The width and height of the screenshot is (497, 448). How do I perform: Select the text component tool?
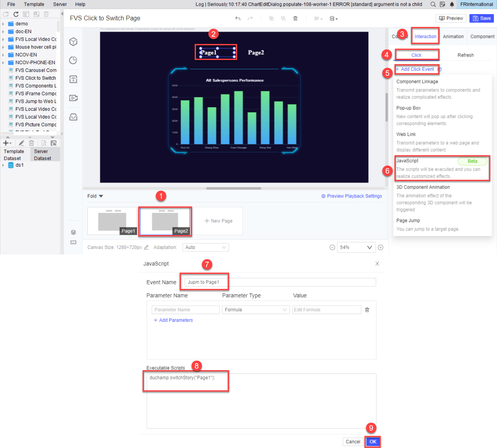tap(73, 79)
